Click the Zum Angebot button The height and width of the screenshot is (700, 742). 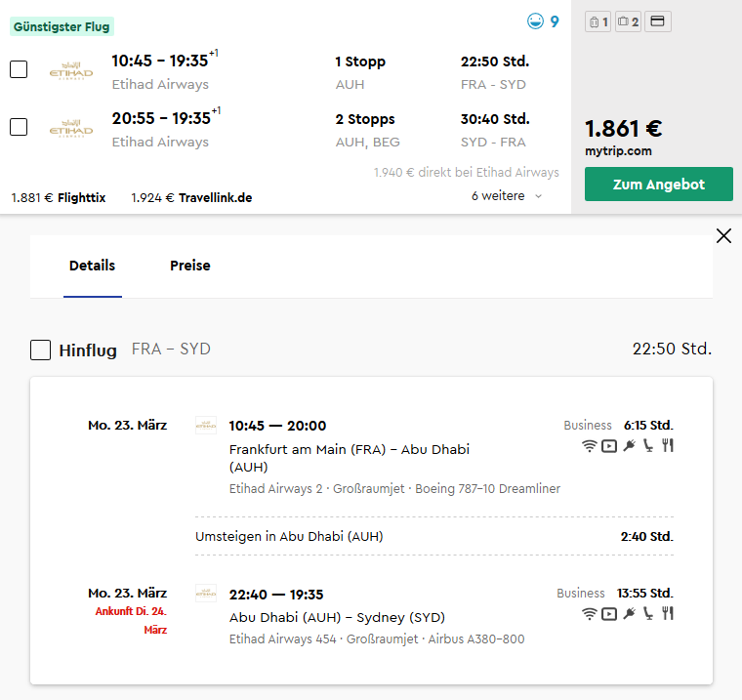click(x=659, y=185)
